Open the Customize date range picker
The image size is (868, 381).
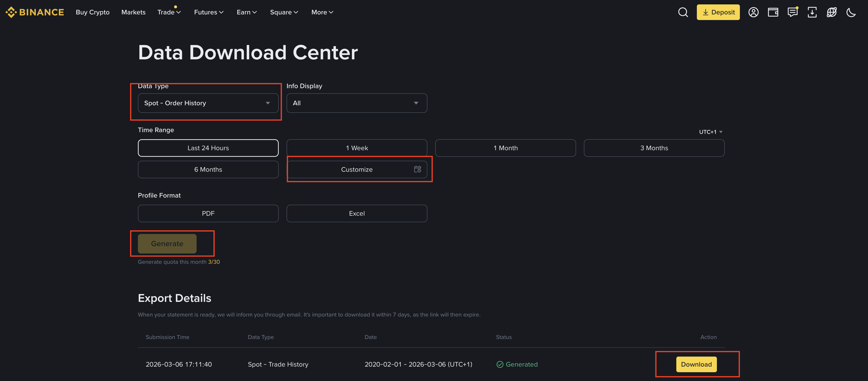(x=356, y=169)
